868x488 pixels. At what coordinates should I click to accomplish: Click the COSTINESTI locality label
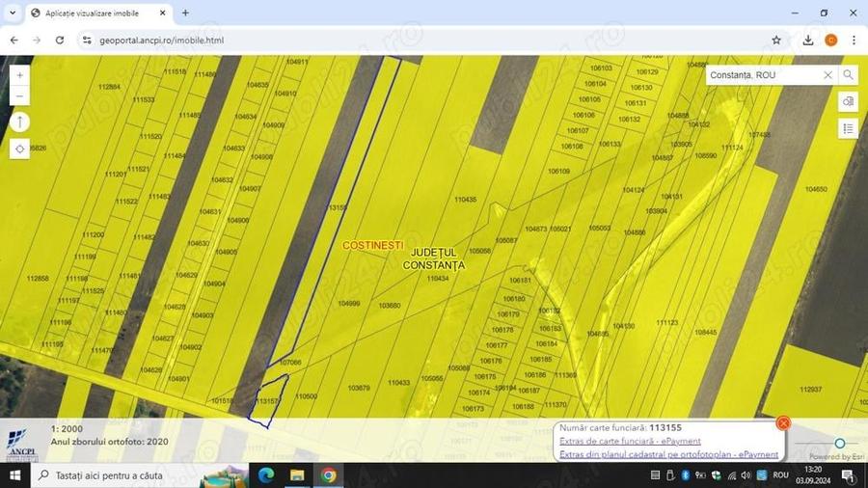pos(373,245)
